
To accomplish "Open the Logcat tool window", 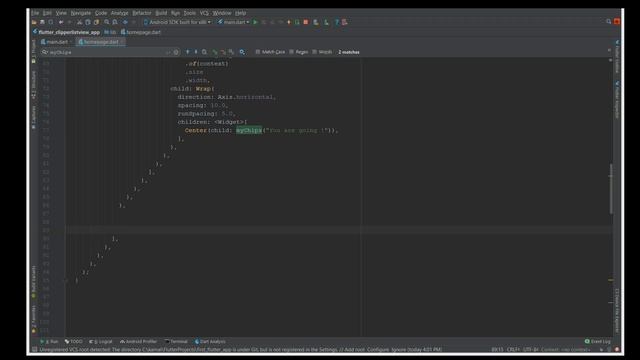I will point(101,341).
